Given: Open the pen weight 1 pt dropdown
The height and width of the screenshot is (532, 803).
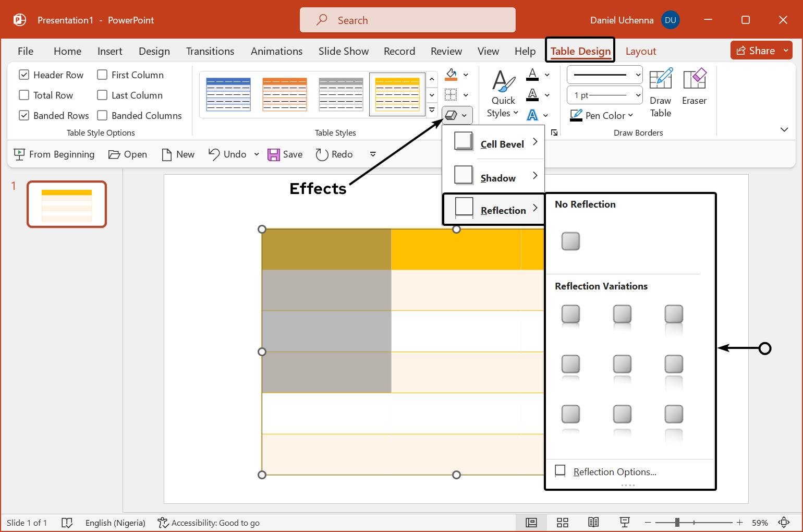Looking at the screenshot, I should [605, 95].
